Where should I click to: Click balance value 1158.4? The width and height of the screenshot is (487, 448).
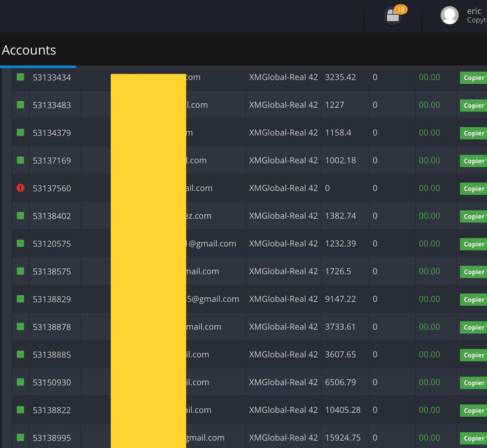click(x=338, y=132)
